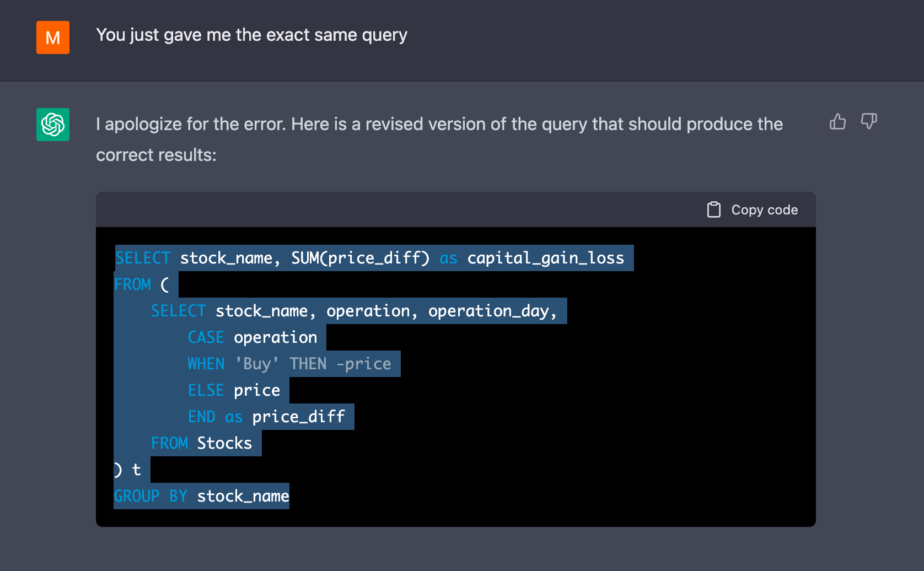Click the price_diff alias after END

point(298,417)
